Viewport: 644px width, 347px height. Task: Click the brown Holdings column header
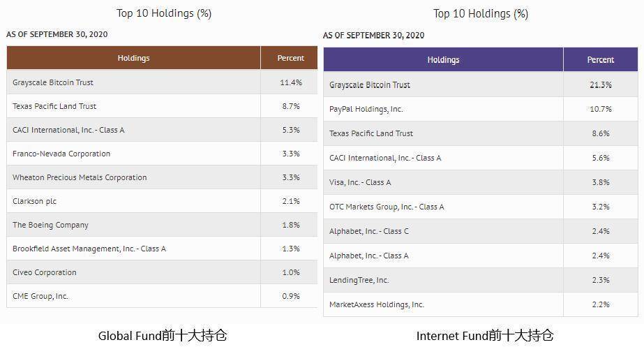pyautogui.click(x=133, y=58)
